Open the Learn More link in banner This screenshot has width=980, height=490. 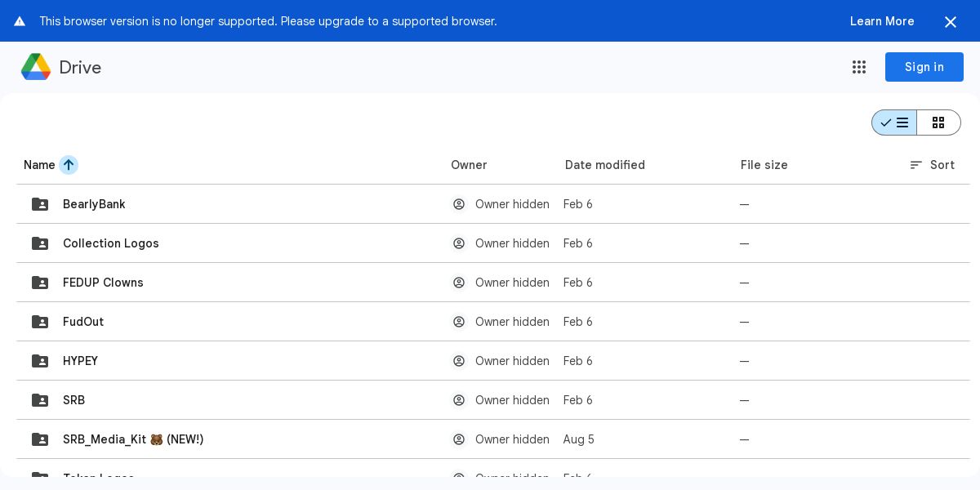[x=882, y=21]
